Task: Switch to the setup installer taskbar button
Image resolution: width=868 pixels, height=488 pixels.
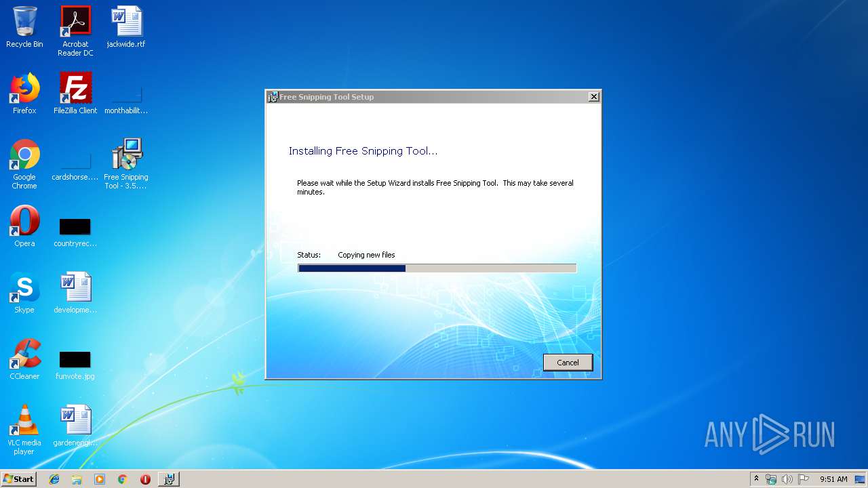Action: [x=169, y=479]
